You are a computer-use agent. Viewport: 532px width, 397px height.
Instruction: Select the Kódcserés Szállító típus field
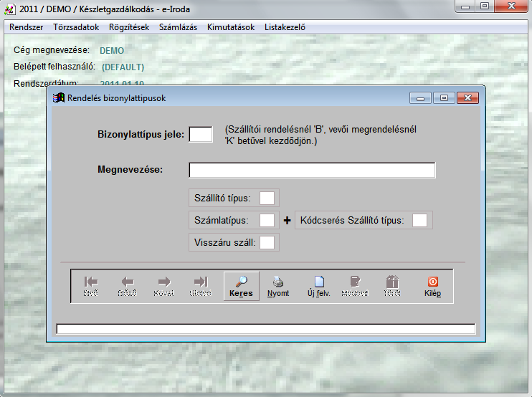click(x=419, y=220)
